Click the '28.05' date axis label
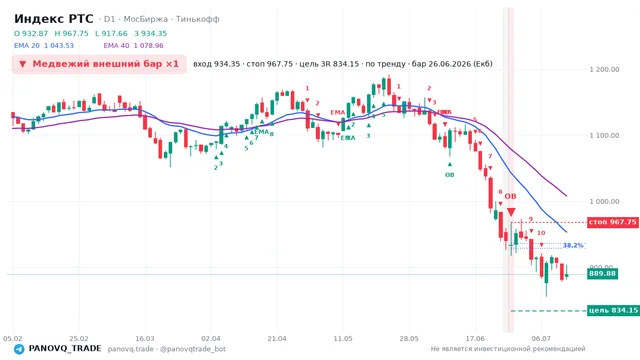Screen dimensions: 640x360 point(409,339)
